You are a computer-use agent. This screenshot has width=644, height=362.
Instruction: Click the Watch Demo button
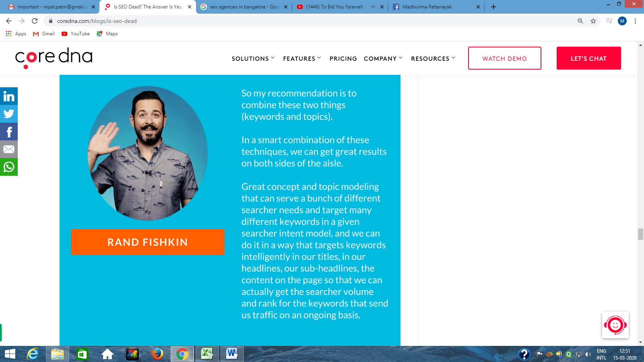(505, 58)
